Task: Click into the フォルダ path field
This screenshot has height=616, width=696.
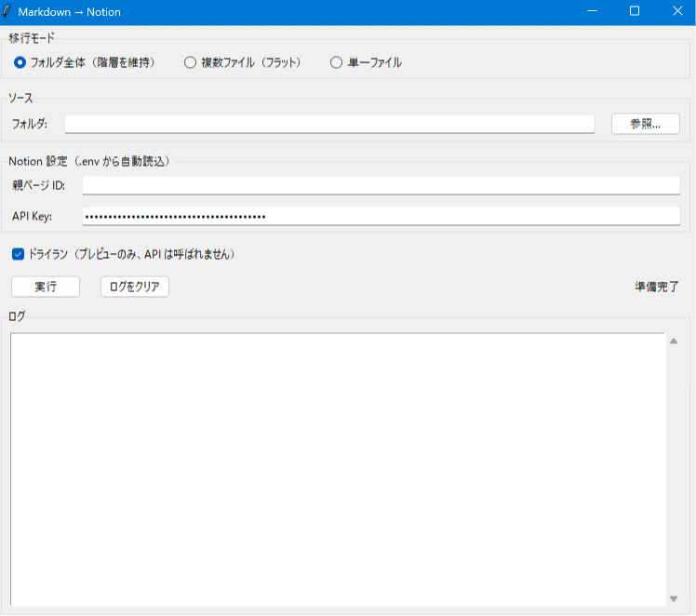Action: 329,124
